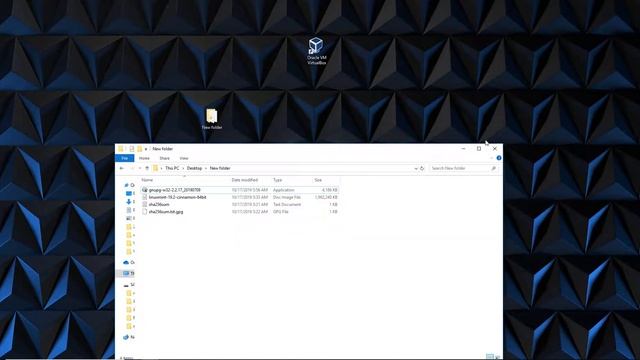This screenshot has height=360, width=640.
Task: Click the linuxmint disc image file icon
Action: tap(144, 197)
